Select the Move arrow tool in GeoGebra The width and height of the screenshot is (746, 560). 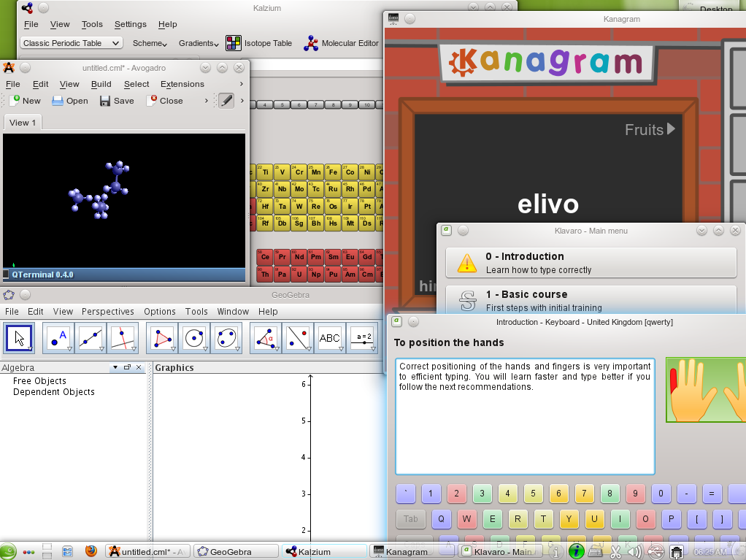click(19, 338)
